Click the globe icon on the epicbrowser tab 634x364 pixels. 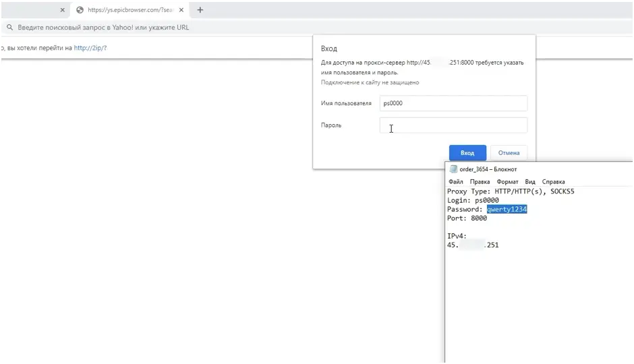[80, 10]
